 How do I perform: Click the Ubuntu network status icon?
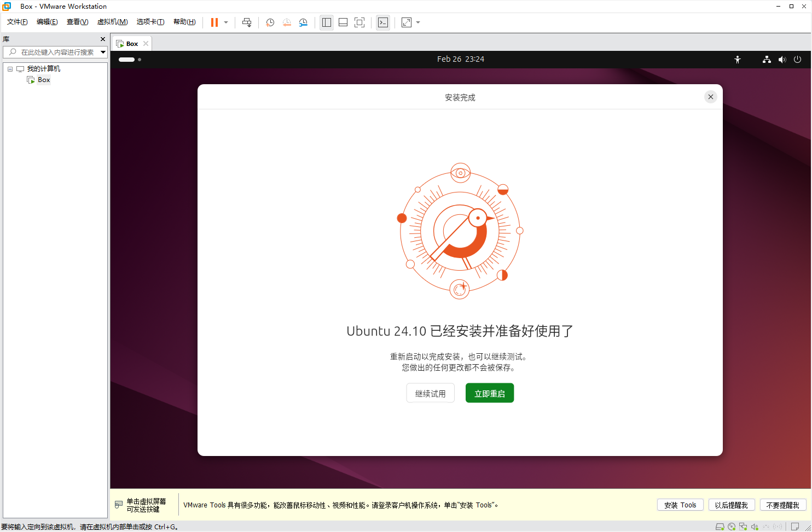pyautogui.click(x=767, y=60)
